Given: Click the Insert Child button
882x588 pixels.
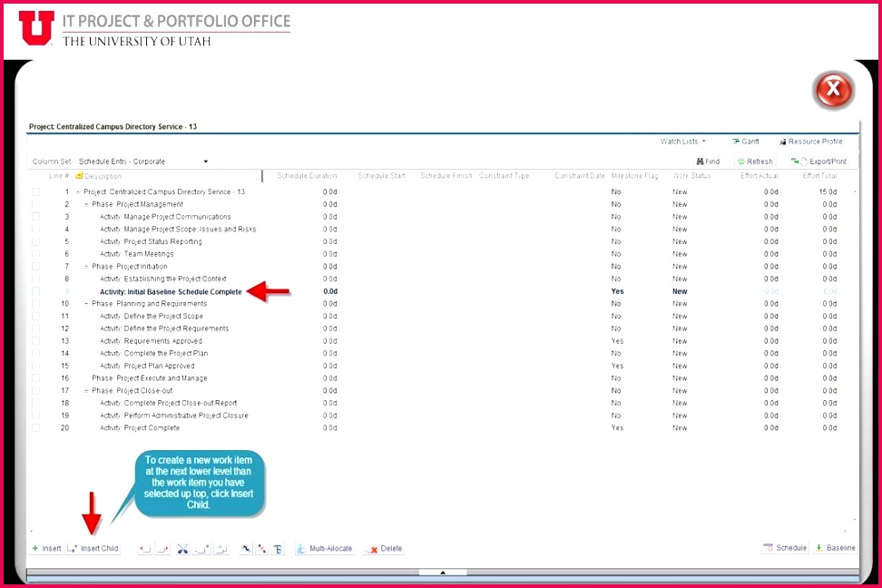Looking at the screenshot, I should pyautogui.click(x=93, y=548).
